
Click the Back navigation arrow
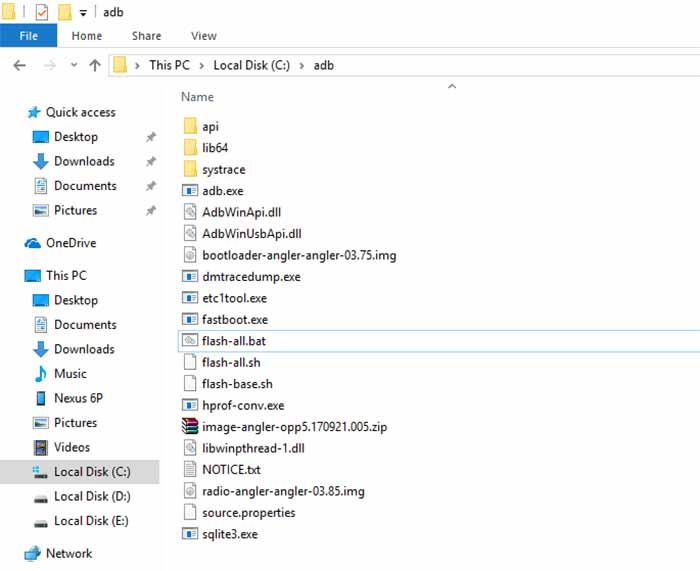coord(20,66)
